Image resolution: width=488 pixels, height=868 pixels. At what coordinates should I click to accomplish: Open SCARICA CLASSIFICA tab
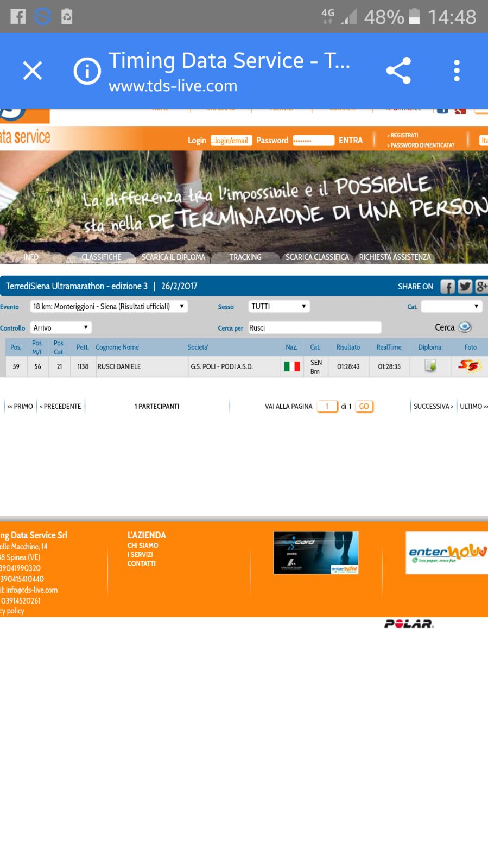click(x=317, y=257)
